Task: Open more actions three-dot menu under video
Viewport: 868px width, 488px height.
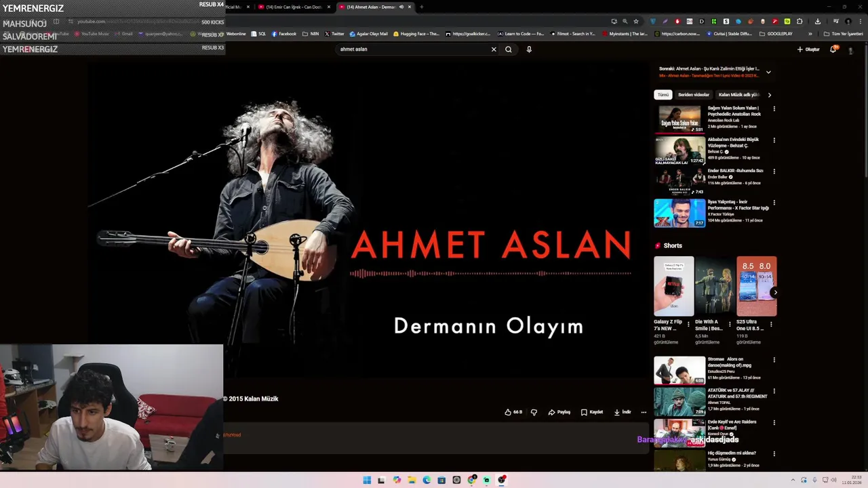Action: 644,412
